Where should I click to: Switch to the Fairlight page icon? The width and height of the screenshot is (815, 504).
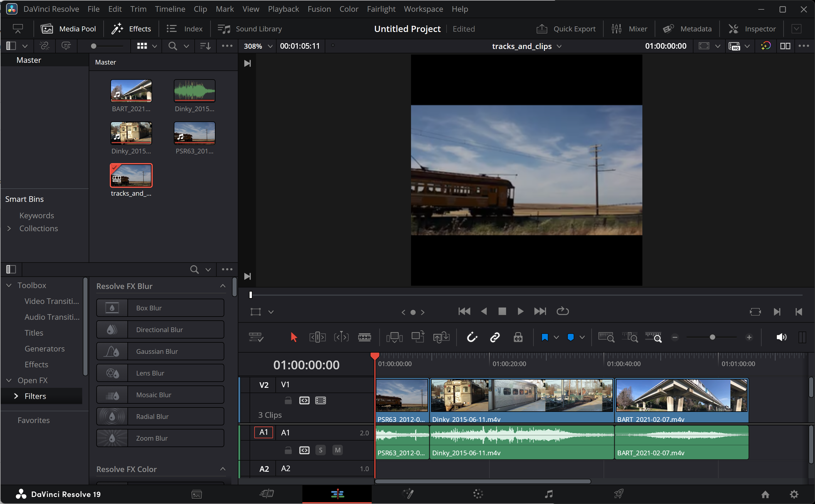click(548, 494)
